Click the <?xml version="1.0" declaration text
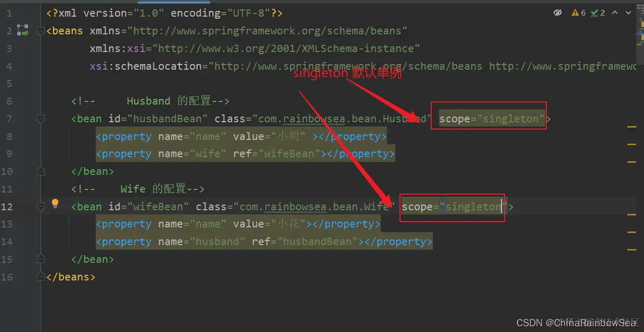644x332 pixels. [106, 13]
